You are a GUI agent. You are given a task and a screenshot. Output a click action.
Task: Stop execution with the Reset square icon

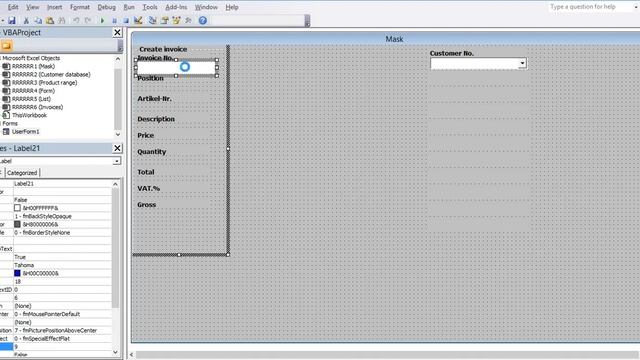(126, 20)
